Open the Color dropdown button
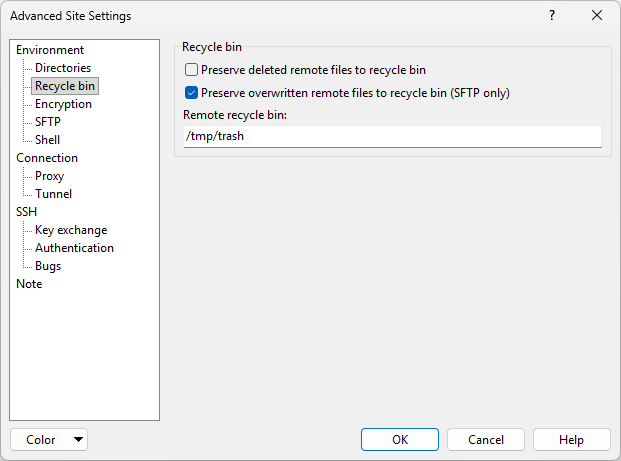Screen dimensions: 621x461 tap(49, 440)
